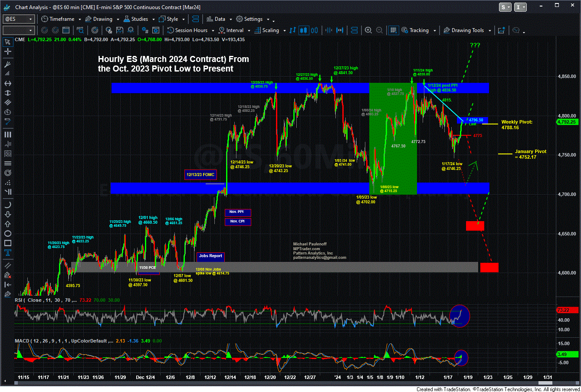This screenshot has width=581, height=392.
Task: Select the down arrow drawing tool
Action: [x=7, y=214]
